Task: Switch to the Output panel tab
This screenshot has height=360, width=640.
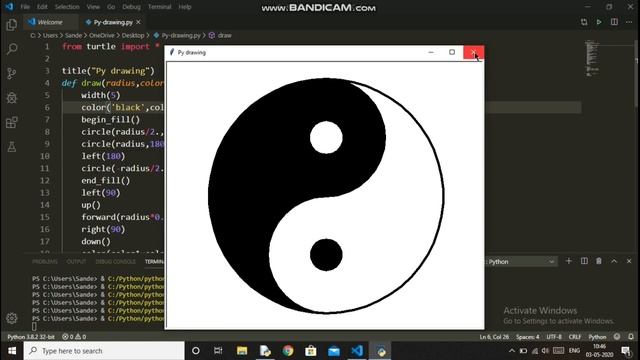Action: pos(76,262)
